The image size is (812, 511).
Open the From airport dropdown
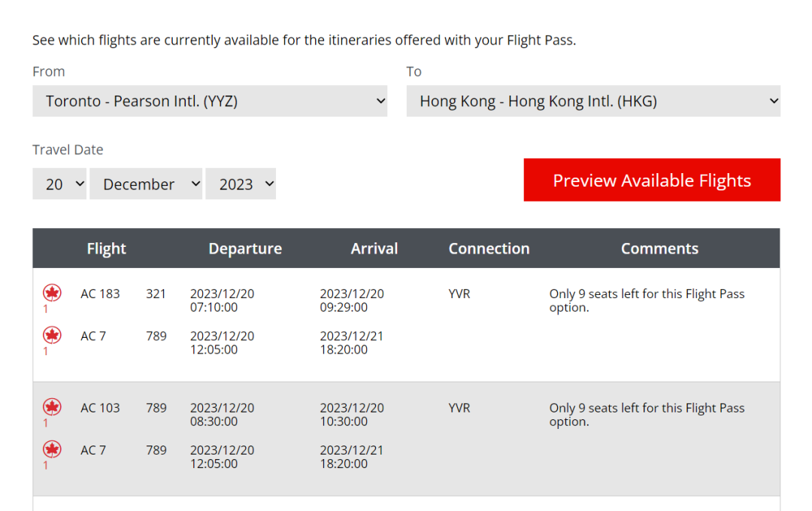(210, 101)
